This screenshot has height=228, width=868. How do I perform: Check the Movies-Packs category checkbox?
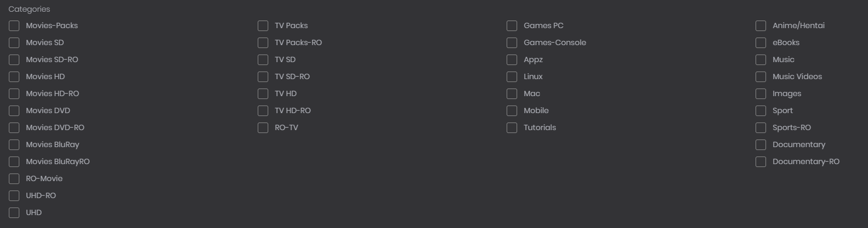[14, 26]
